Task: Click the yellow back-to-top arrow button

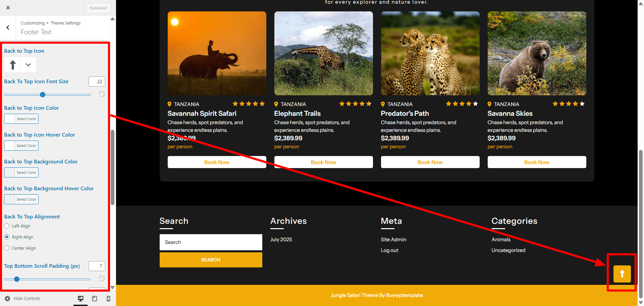Action: [x=622, y=274]
